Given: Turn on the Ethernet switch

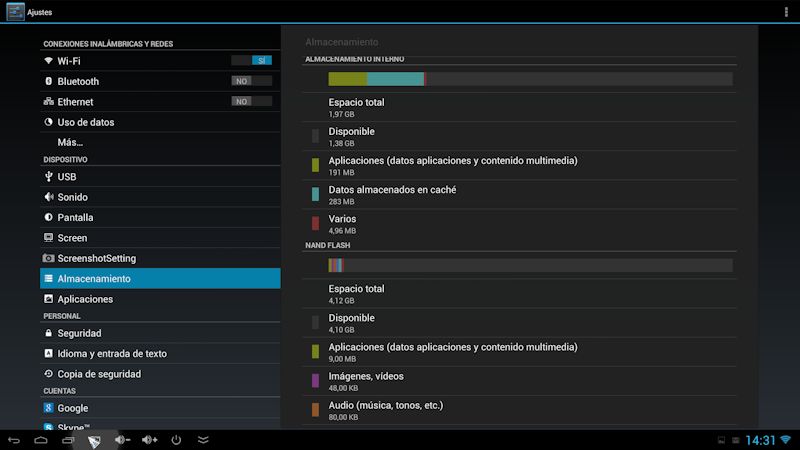Looking at the screenshot, I should 252,102.
